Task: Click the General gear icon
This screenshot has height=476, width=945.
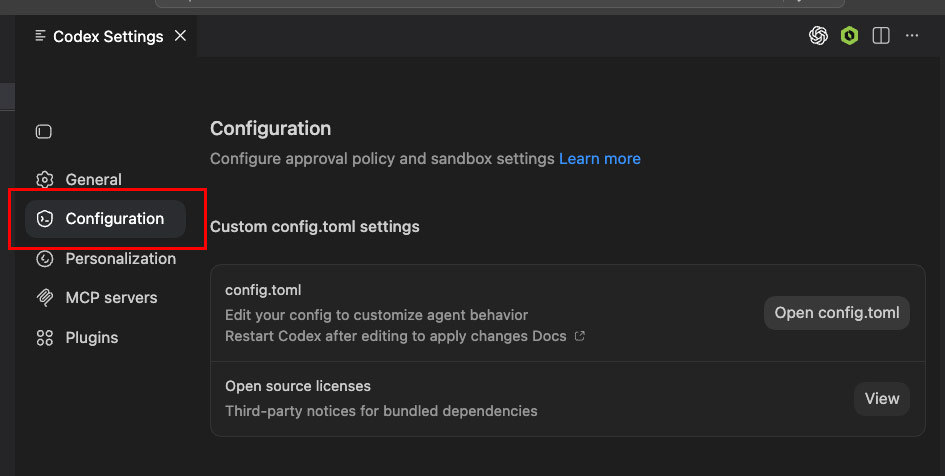Action: [x=45, y=180]
